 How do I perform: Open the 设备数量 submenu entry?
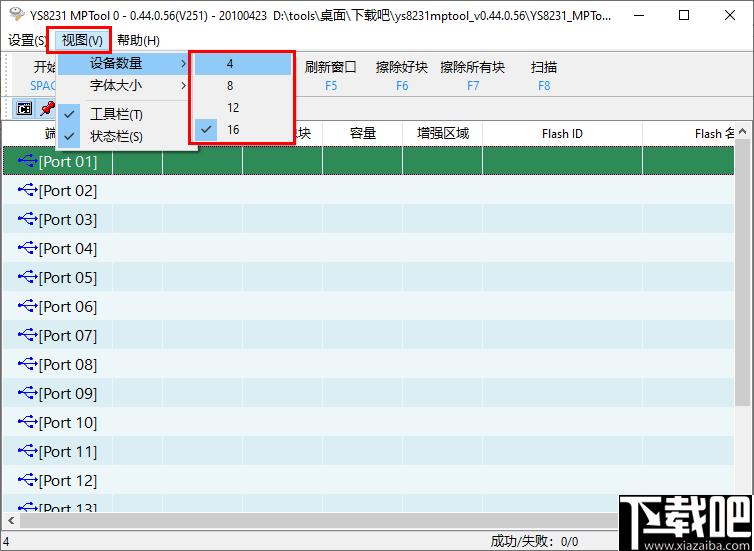[x=123, y=63]
